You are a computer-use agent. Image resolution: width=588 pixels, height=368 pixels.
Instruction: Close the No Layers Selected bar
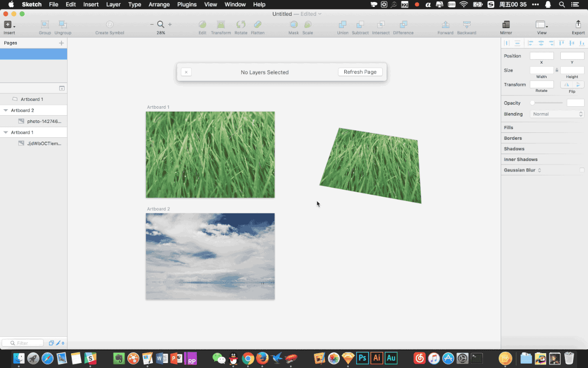(x=186, y=72)
